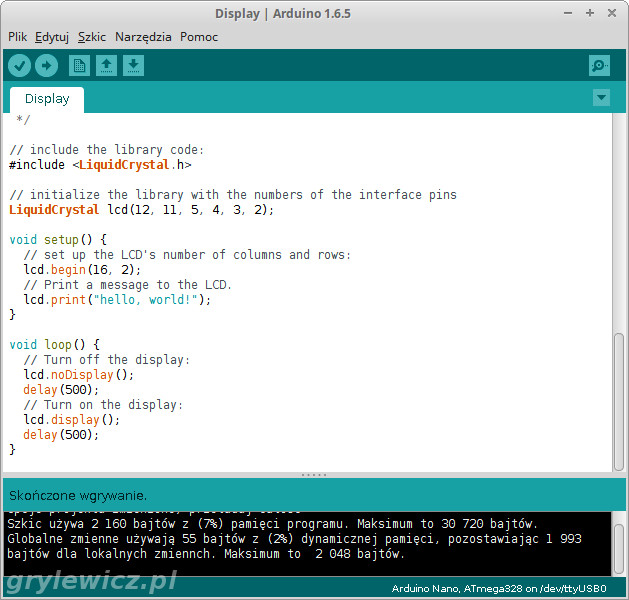The width and height of the screenshot is (629, 600).
Task: Open the Narzędzia menu
Action: click(143, 37)
